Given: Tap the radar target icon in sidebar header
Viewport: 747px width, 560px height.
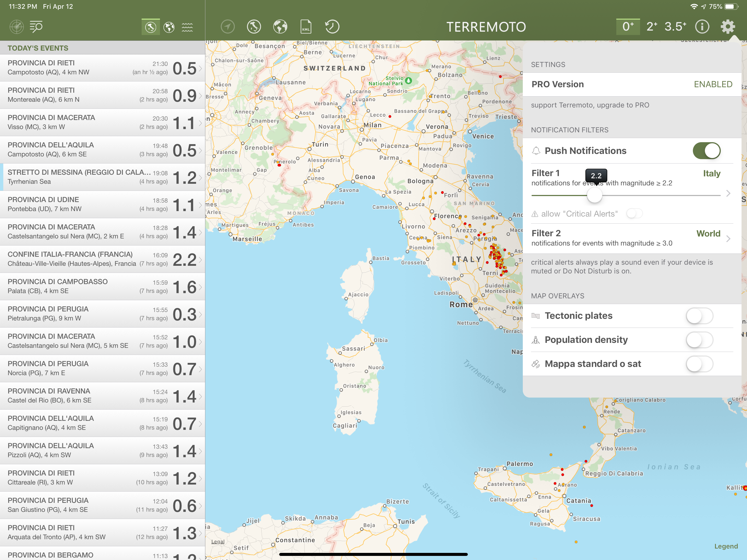Looking at the screenshot, I should [17, 27].
